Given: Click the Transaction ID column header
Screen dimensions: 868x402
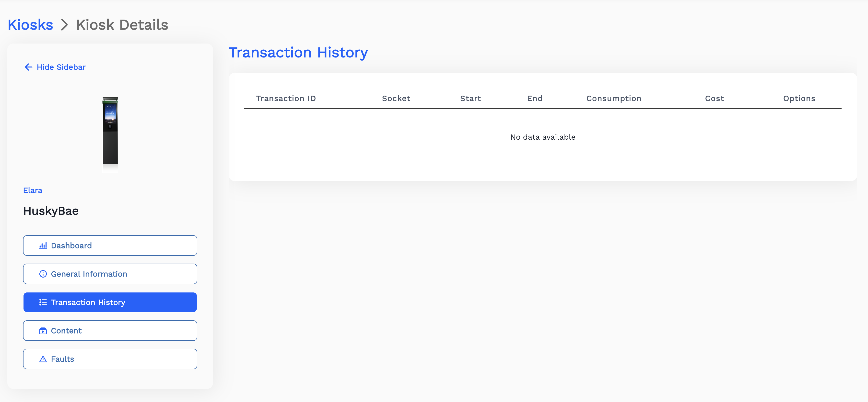Looking at the screenshot, I should coord(286,98).
